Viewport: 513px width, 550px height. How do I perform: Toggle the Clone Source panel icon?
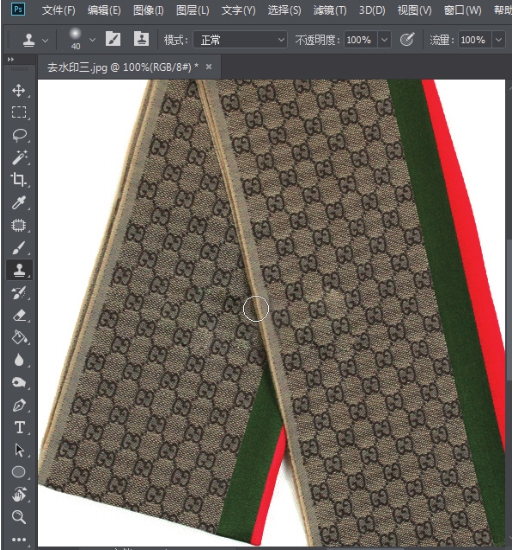(x=141, y=39)
